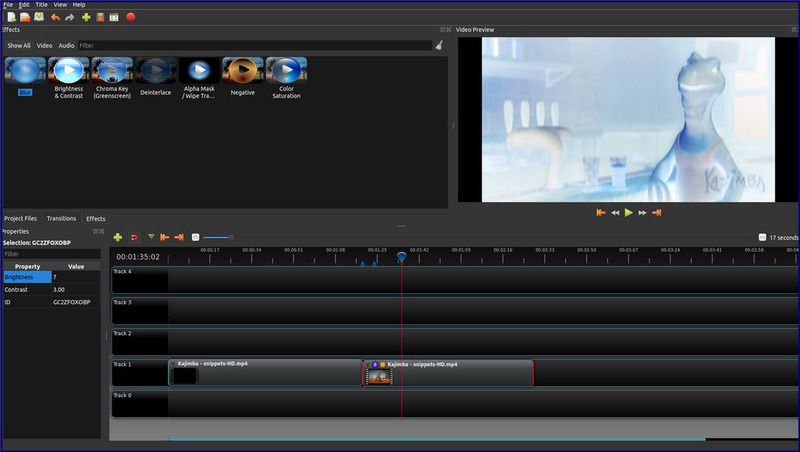The height and width of the screenshot is (452, 800).
Task: Click the green Add Marker triangle icon
Action: click(x=151, y=237)
